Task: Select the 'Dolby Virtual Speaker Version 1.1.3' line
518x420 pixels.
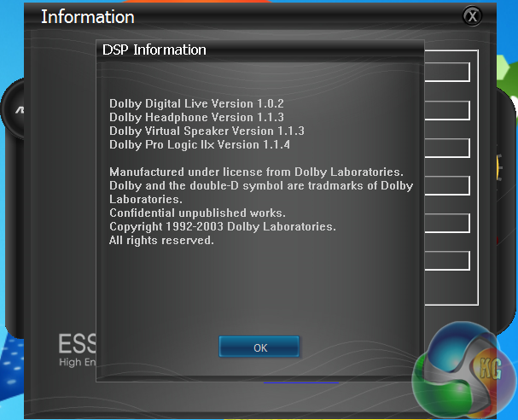Action: tap(207, 131)
